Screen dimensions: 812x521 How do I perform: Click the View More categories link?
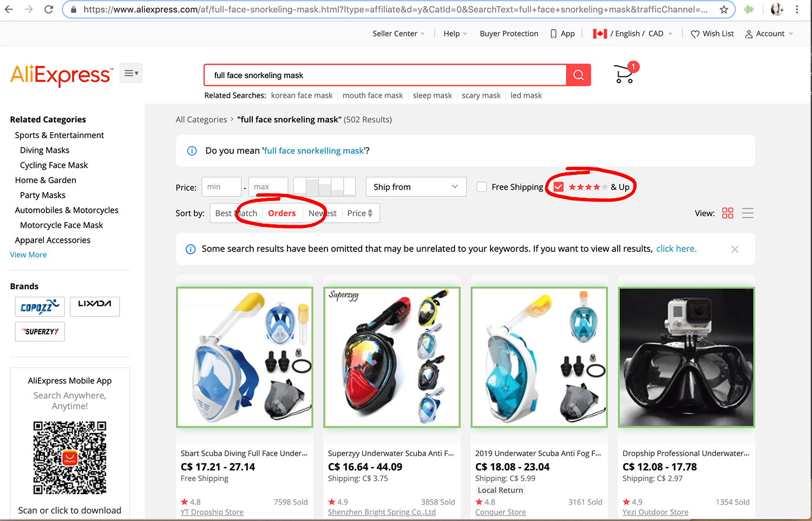(28, 255)
